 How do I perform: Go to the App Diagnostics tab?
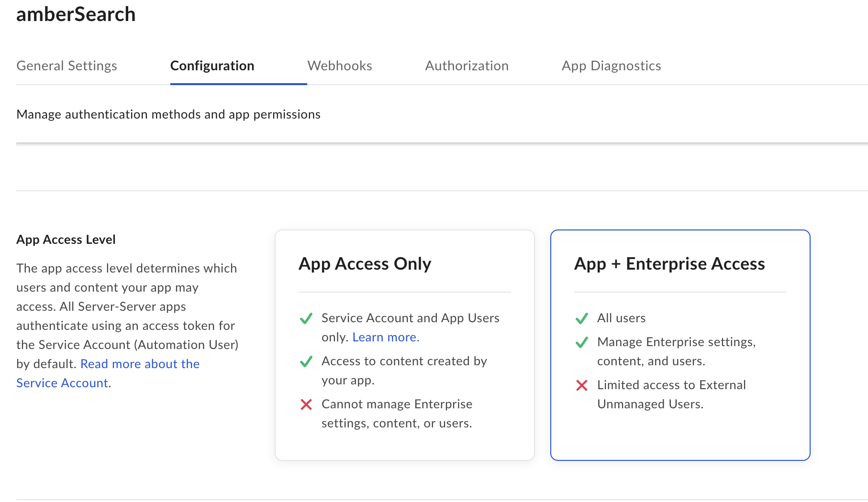(611, 65)
